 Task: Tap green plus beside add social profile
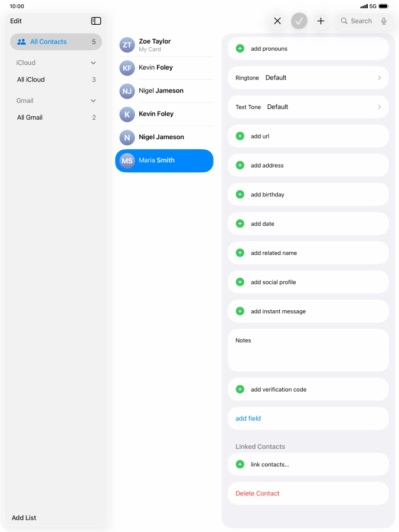[240, 282]
